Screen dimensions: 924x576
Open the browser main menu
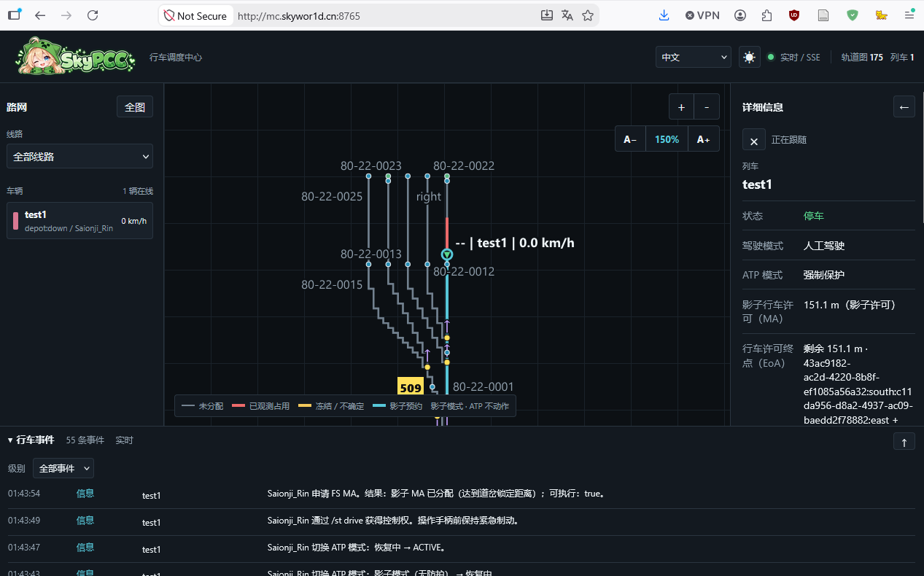(909, 15)
